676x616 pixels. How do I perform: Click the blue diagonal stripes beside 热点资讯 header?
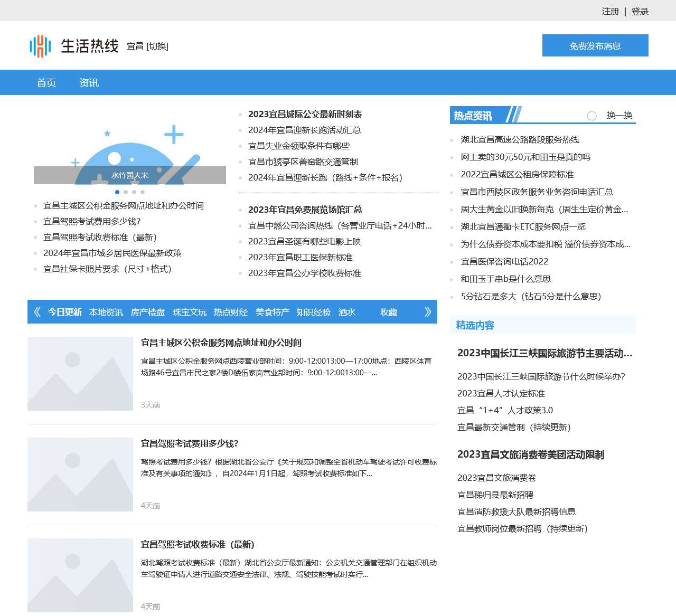(513, 113)
